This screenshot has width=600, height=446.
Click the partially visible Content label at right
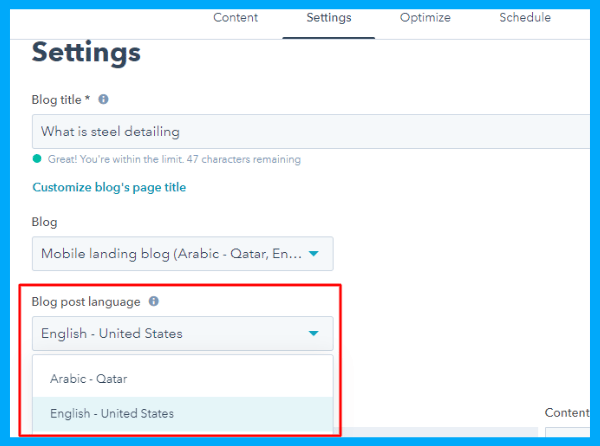pos(567,413)
